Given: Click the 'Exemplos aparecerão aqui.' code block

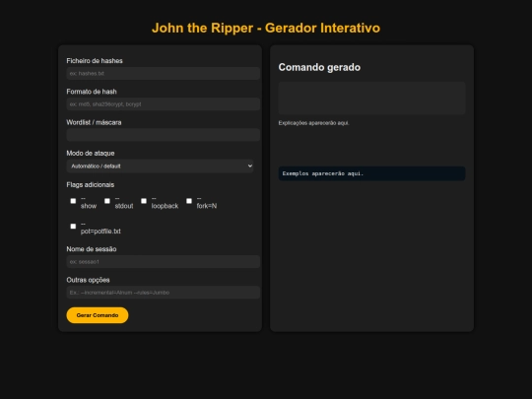Looking at the screenshot, I should pos(371,173).
